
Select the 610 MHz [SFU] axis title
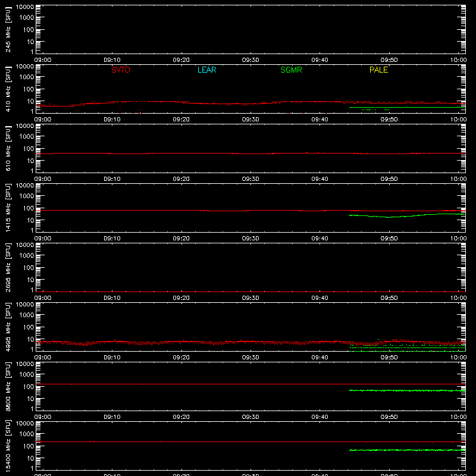click(x=8, y=148)
